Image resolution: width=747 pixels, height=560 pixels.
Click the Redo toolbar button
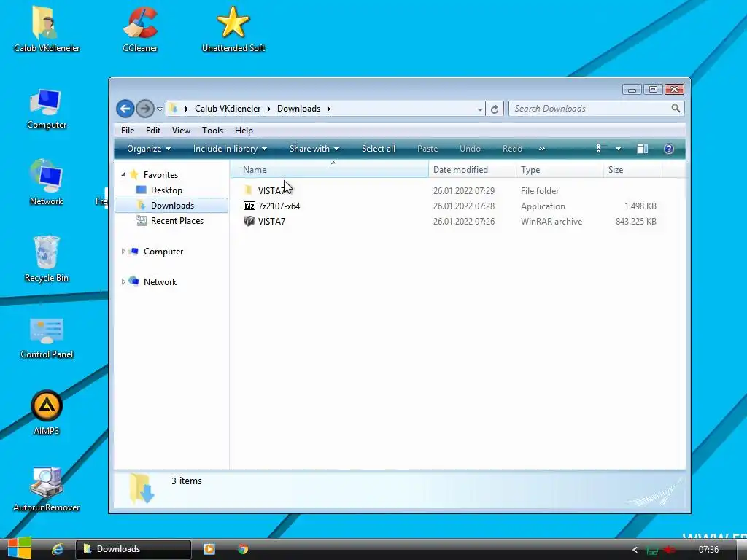pos(512,149)
